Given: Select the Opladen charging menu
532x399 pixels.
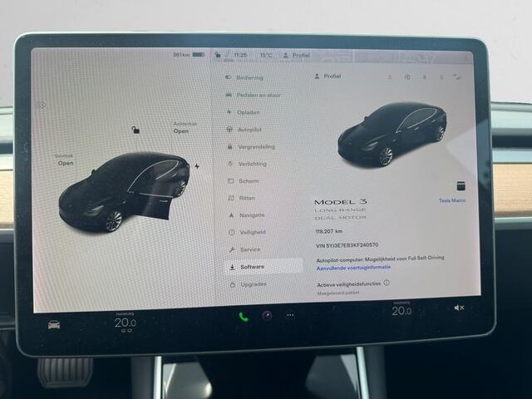Looking at the screenshot, I should pyautogui.click(x=244, y=112).
